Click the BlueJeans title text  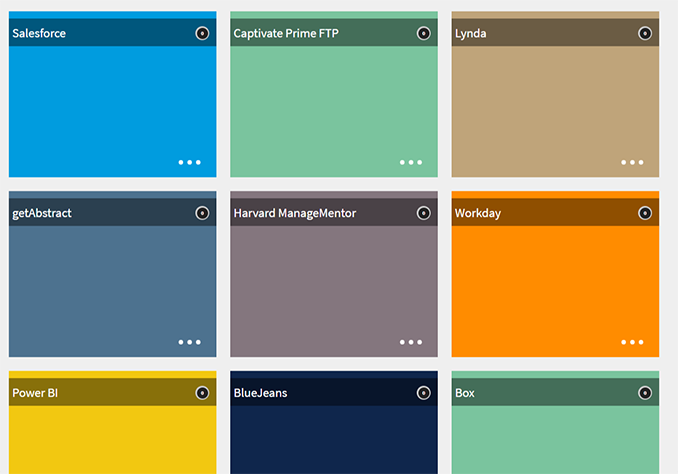coord(260,393)
